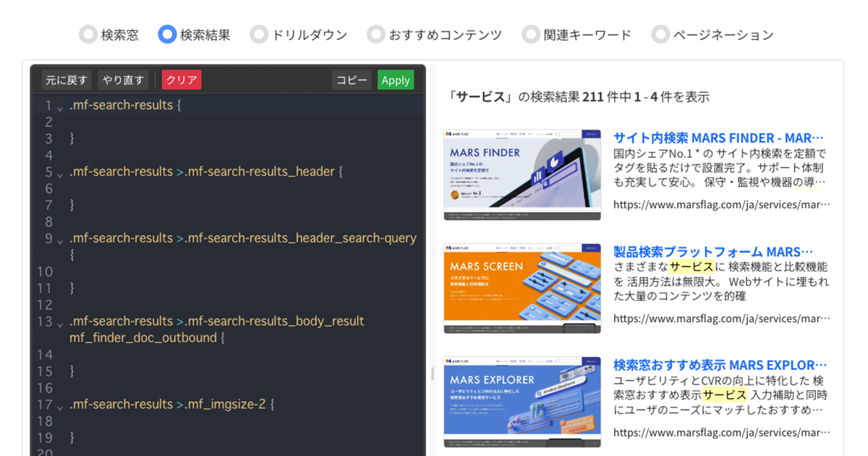The width and height of the screenshot is (868, 456).
Task: Click description starting ユーザビリティとCVR
Action: pos(722,394)
